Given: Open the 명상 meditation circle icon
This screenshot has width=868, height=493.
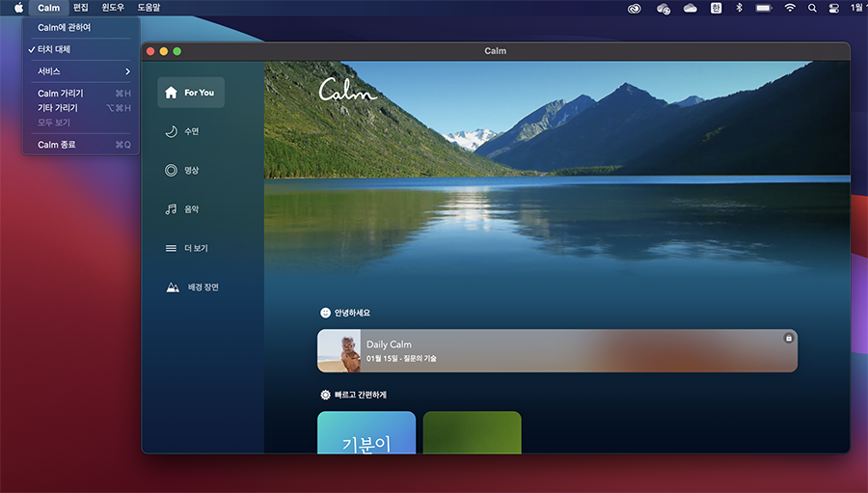Looking at the screenshot, I should (x=171, y=170).
